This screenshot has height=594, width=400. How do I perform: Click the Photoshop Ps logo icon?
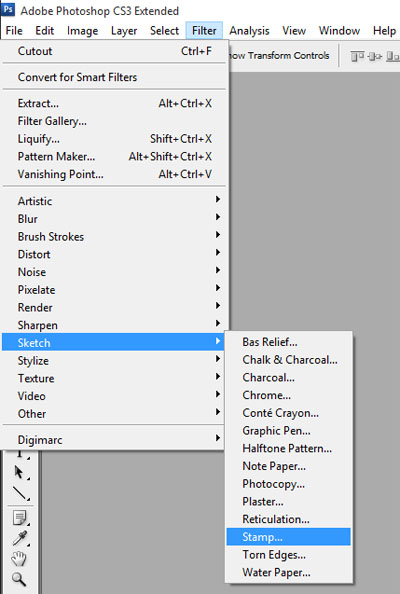(8, 8)
